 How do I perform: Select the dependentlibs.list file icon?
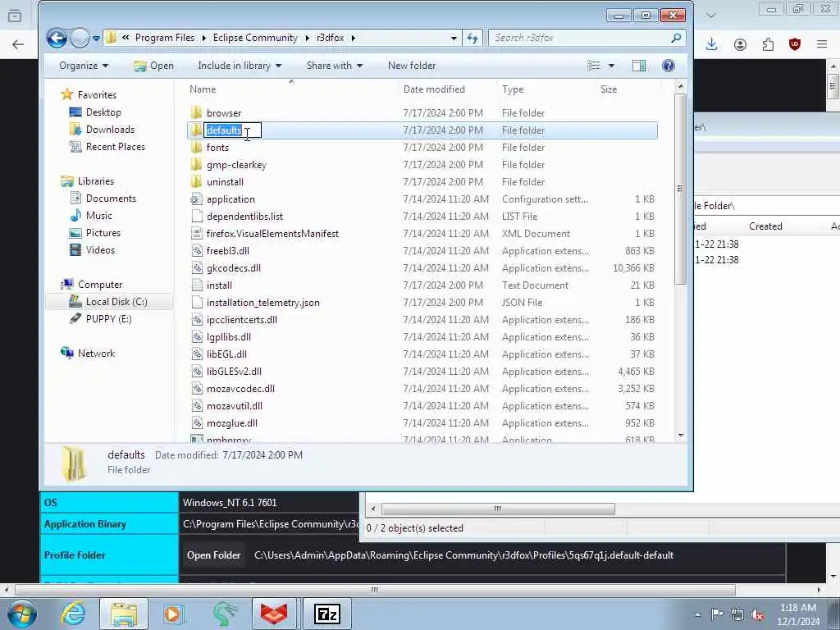click(197, 216)
